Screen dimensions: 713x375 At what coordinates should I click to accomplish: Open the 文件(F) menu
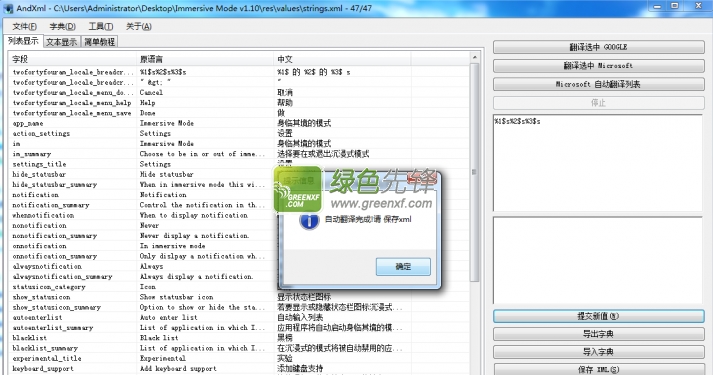25,26
